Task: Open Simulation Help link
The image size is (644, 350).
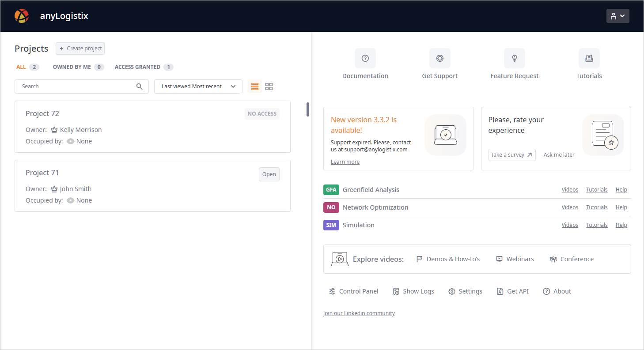Action: coord(621,225)
